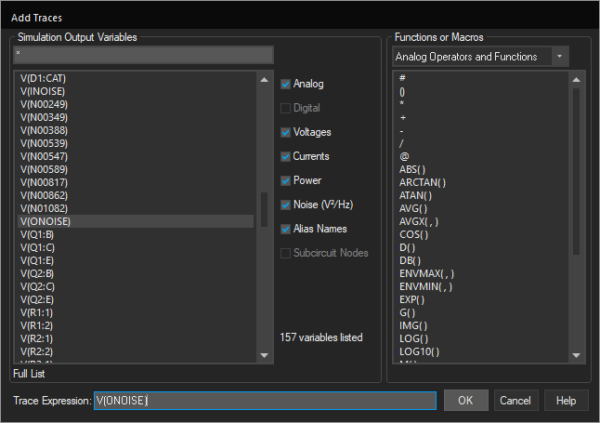Toggle Alias Names checkbox
Screen dimensions: 600x423
point(287,228)
